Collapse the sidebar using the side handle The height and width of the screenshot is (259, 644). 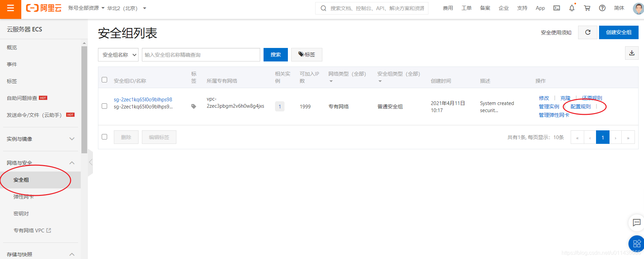[90, 162]
